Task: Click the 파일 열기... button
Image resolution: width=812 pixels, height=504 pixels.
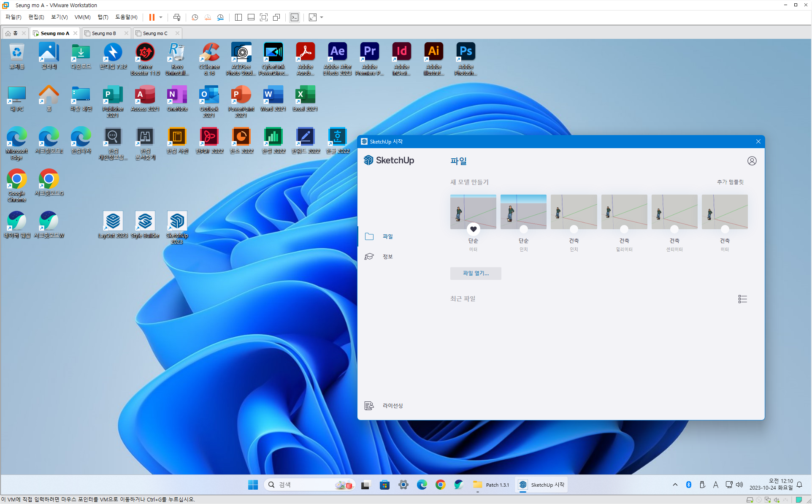Action: [x=475, y=273]
